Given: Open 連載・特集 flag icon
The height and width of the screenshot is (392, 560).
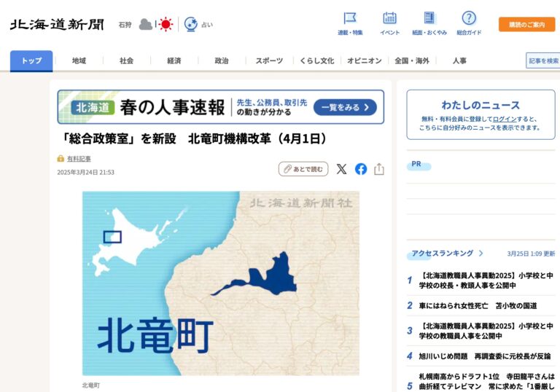Looking at the screenshot, I should click(x=350, y=18).
